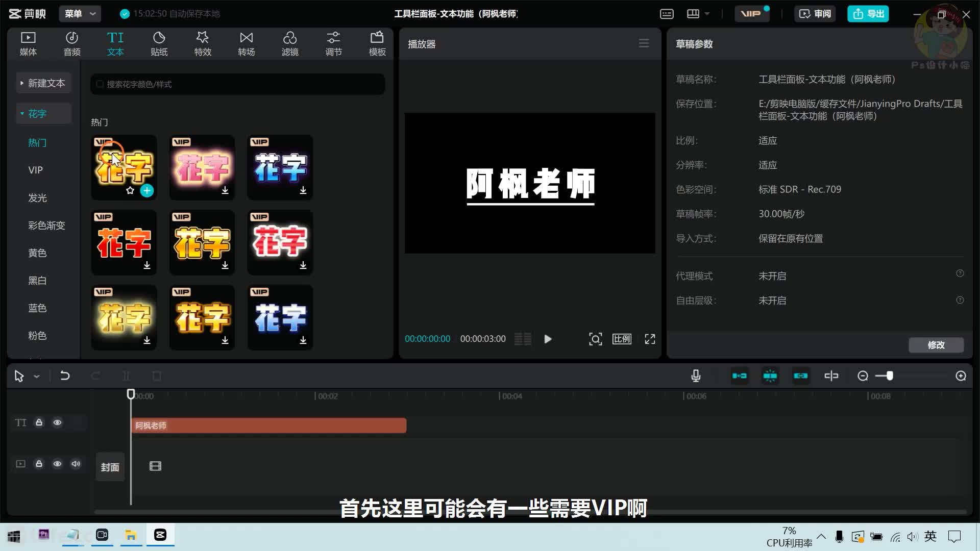Image resolution: width=980 pixels, height=551 pixels.
Task: Open the keyboard shortcuts icon
Action: click(x=667, y=14)
